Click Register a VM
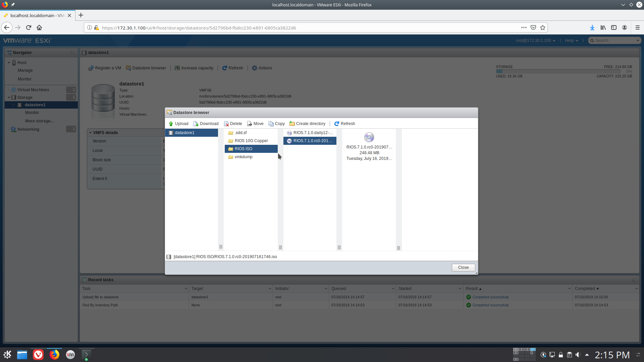Screen dimensions: 644x362 (105, 68)
